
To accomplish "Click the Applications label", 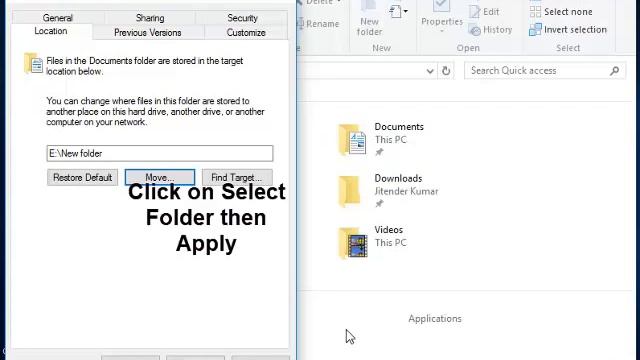I will pos(435,319).
